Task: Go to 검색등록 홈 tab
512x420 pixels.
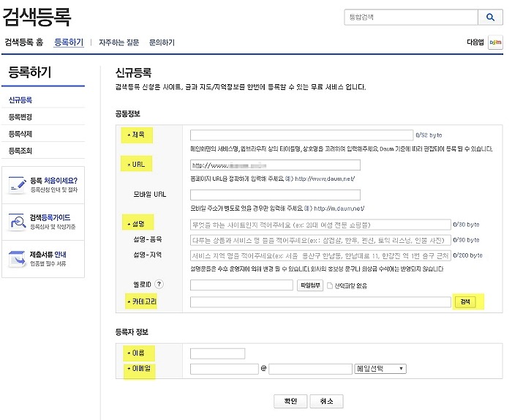Action: click(24, 42)
